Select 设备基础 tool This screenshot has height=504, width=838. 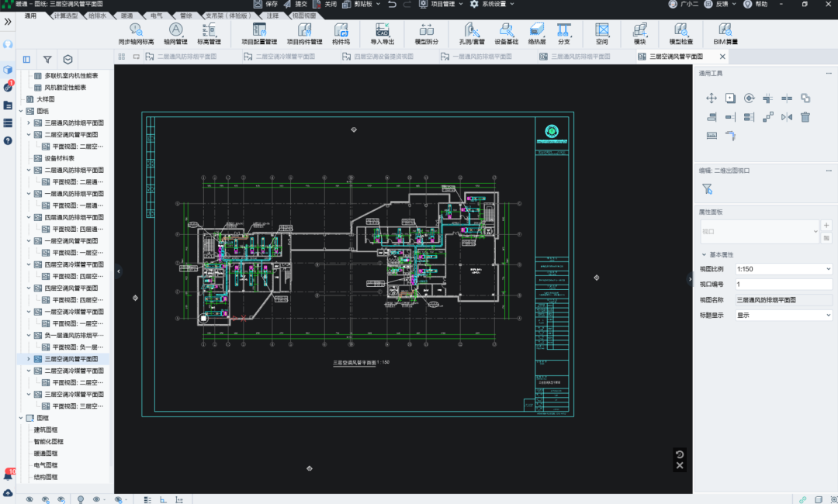click(x=506, y=33)
